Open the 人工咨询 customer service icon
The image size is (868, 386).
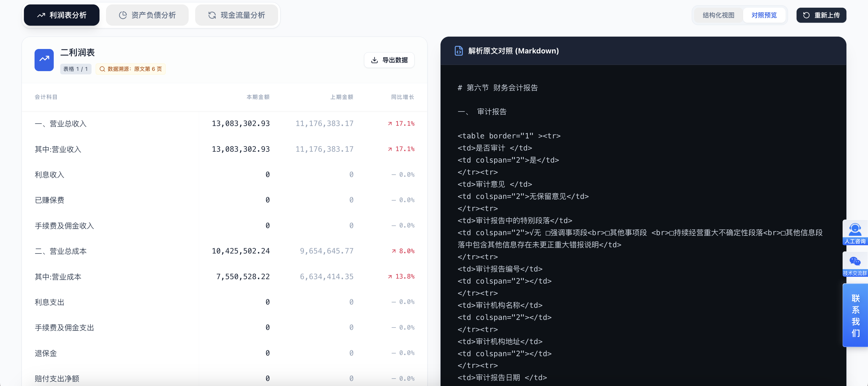coord(855,230)
